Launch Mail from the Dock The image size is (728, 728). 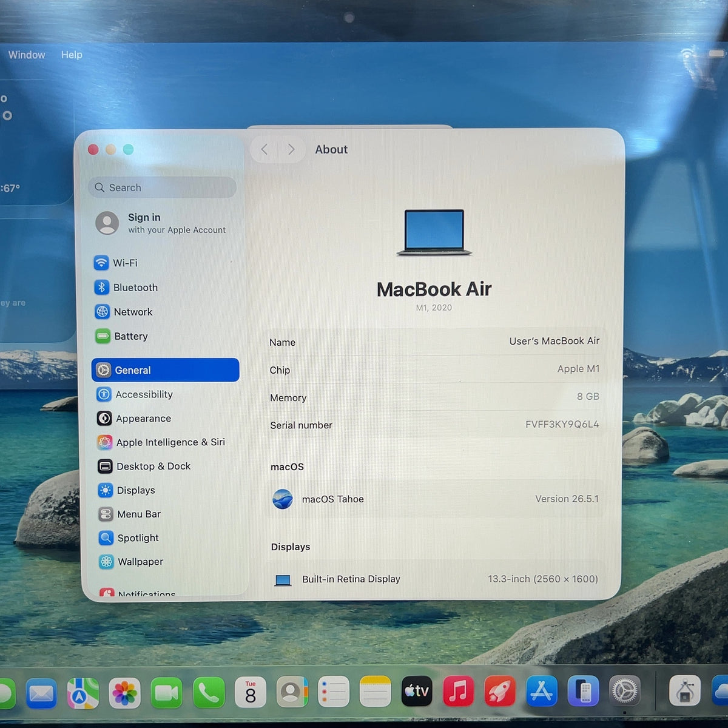tap(41, 692)
